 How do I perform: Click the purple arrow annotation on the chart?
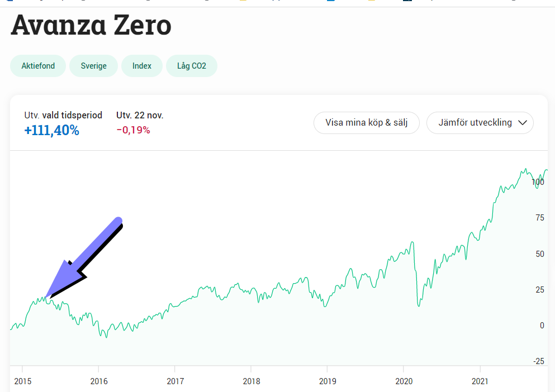click(x=83, y=258)
